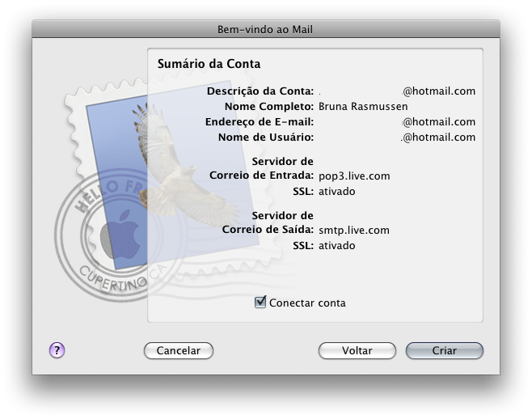The height and width of the screenshot is (419, 532).
Task: Click the SSL ativado value under incoming server
Action: click(x=337, y=192)
